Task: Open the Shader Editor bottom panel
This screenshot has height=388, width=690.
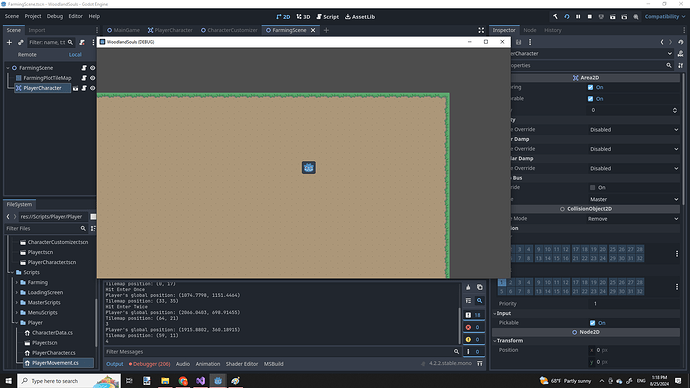Action: click(x=242, y=364)
